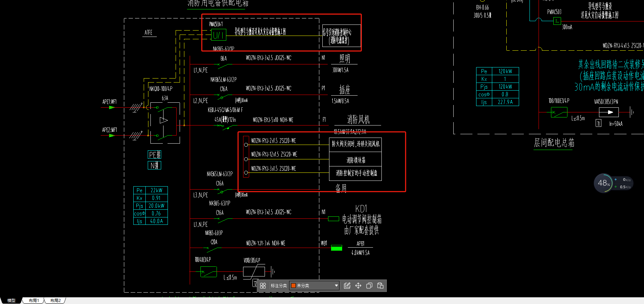
Task: Click the APE2:WF1 incoming feeder label
Action: tap(109, 130)
